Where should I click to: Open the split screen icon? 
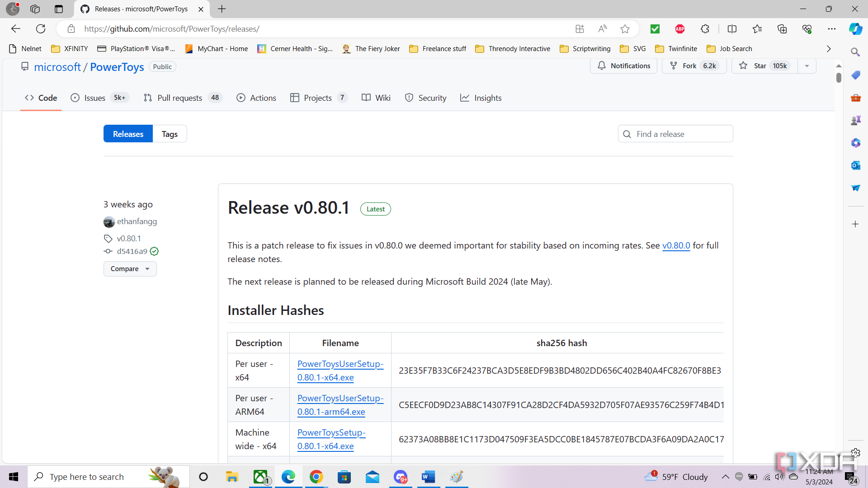pos(732,29)
